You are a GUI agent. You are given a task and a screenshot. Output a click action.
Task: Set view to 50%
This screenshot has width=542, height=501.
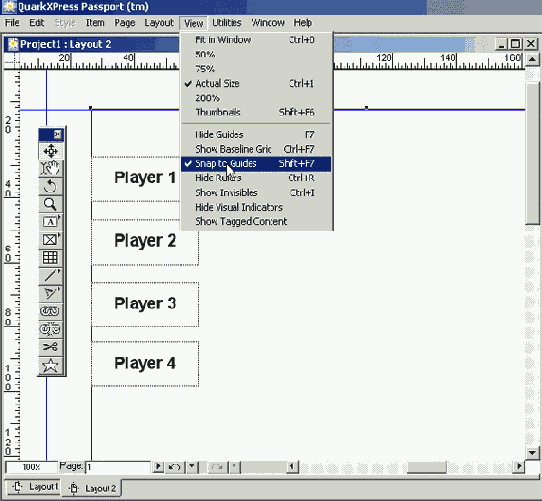256,54
